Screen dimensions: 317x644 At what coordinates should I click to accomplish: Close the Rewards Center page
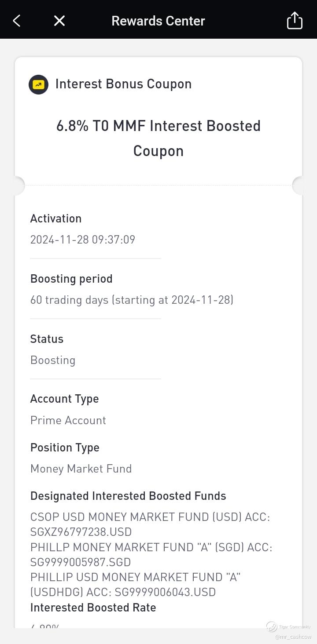59,21
